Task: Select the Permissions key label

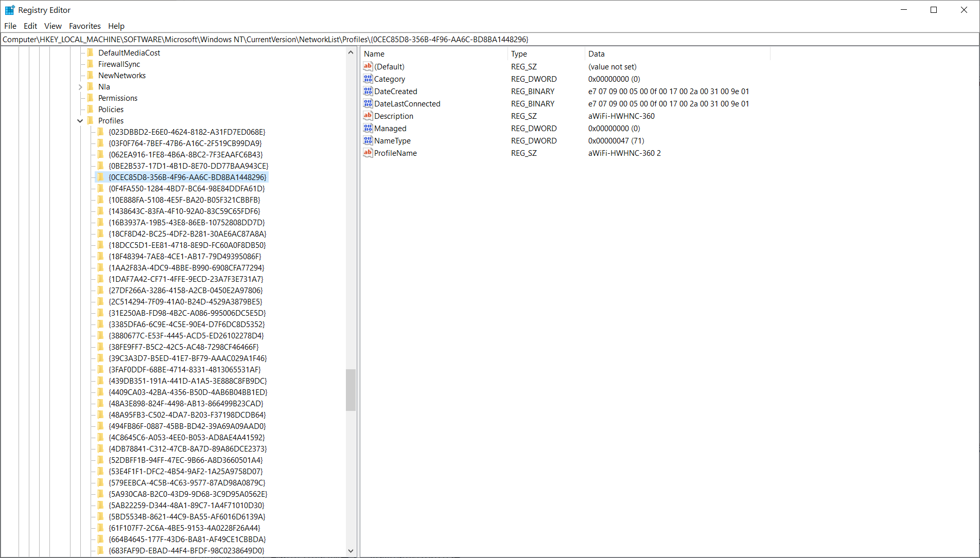Action: point(118,98)
